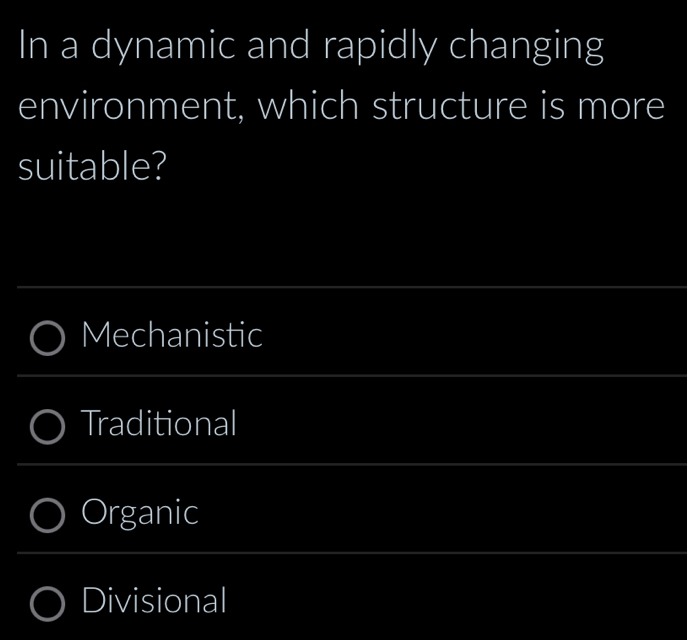Click the "Traditional" answer label
This screenshot has height=640, width=687.
coord(160,424)
